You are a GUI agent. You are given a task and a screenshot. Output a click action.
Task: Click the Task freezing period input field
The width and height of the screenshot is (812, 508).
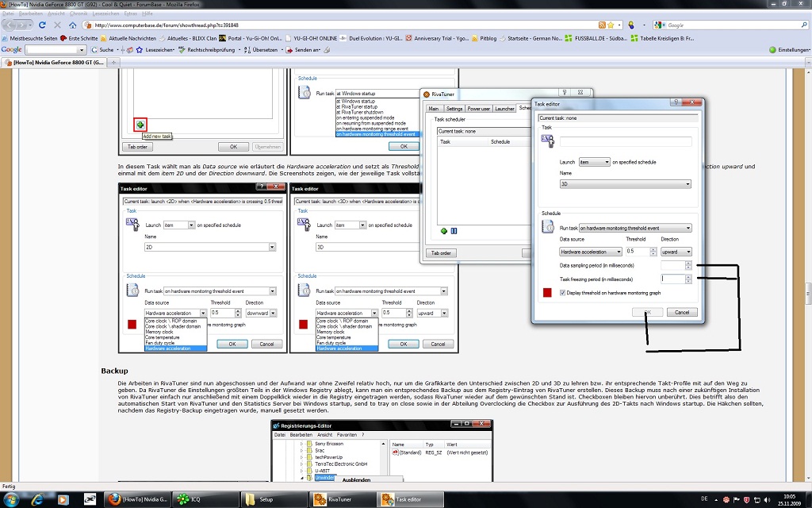point(672,279)
